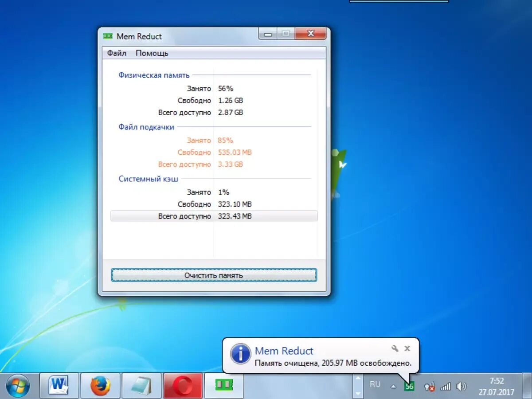This screenshot has width=532, height=399.
Task: Open the Помощь menu
Action: click(x=152, y=53)
